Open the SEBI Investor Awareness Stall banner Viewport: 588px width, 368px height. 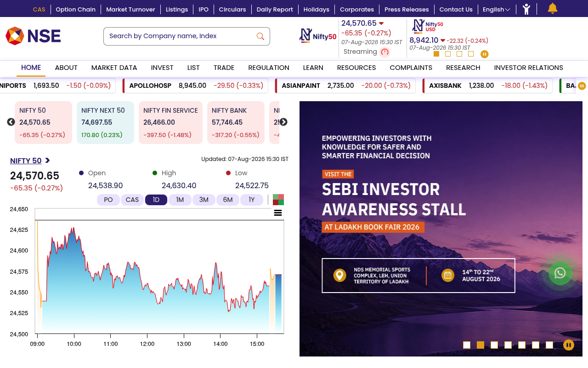(441, 229)
